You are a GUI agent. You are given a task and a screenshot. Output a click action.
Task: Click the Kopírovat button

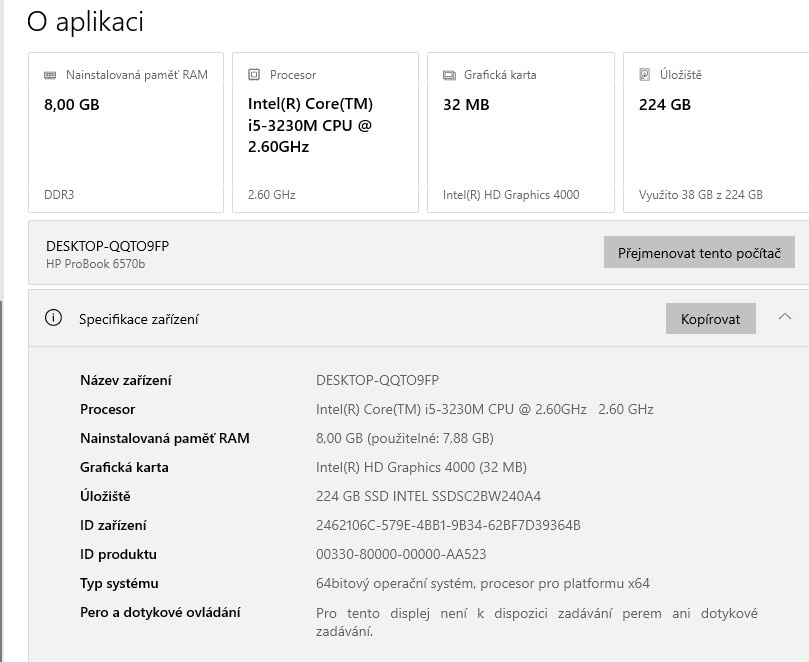tap(710, 318)
